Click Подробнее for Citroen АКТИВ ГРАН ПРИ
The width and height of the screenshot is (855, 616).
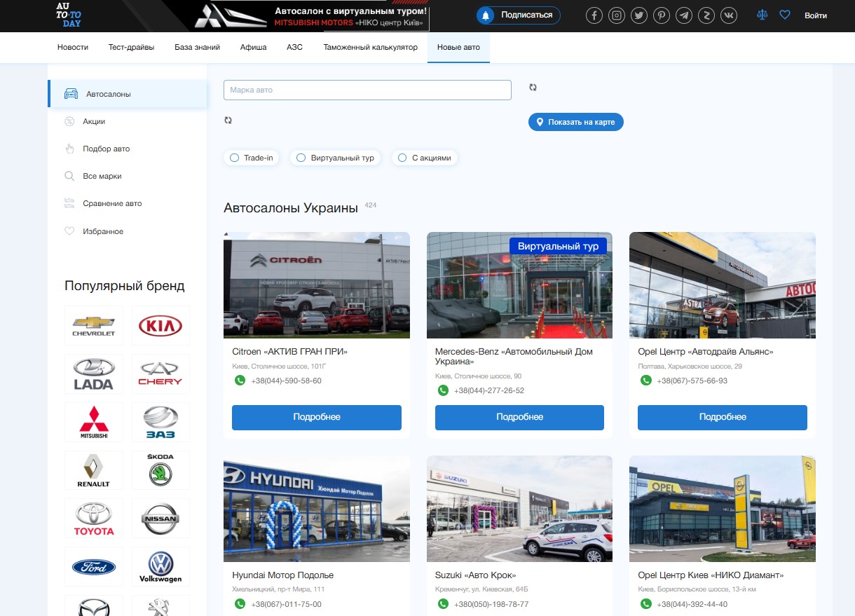[317, 417]
